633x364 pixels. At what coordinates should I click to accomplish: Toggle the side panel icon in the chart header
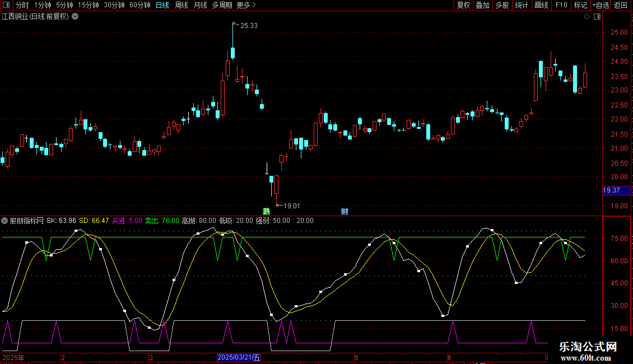597,17
